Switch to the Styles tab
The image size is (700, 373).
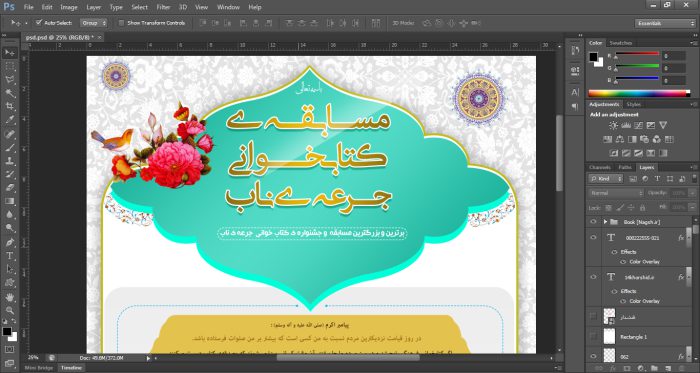[633, 104]
